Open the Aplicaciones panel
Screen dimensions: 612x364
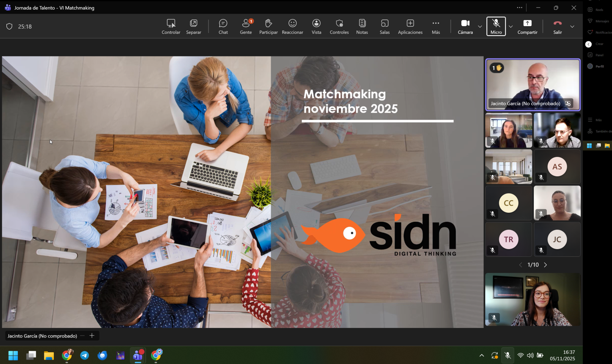(410, 27)
